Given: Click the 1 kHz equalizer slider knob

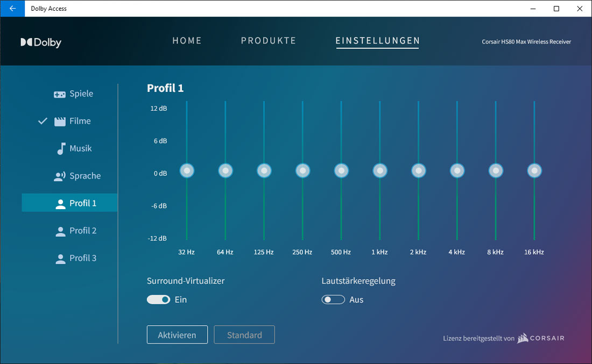Looking at the screenshot, I should click(380, 170).
